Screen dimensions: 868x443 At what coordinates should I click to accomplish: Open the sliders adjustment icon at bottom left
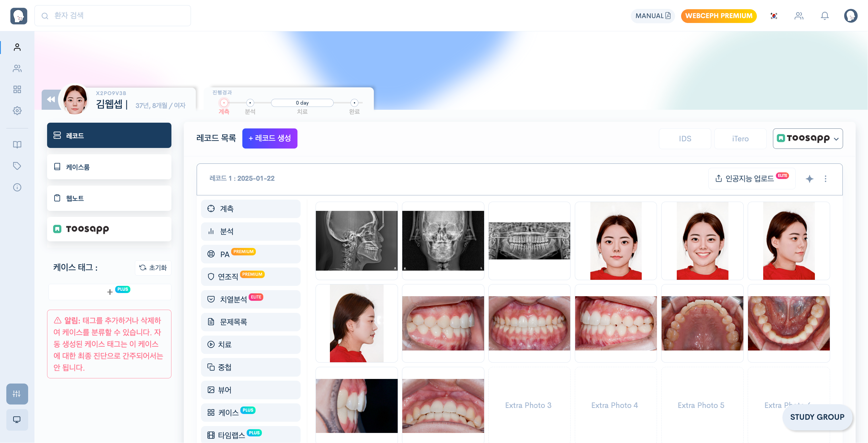point(17,394)
